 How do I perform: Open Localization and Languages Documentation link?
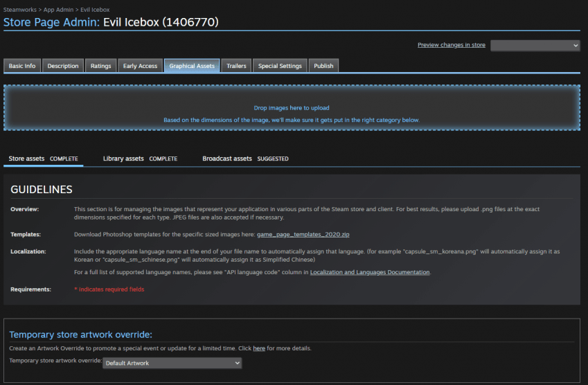point(370,272)
